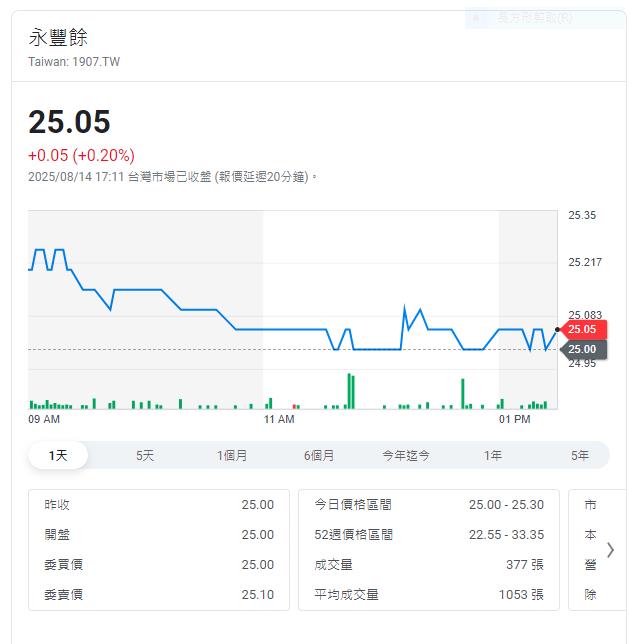Select the 1天 time range tab
Image resolution: width=643 pixels, height=644 pixels.
coord(58,455)
